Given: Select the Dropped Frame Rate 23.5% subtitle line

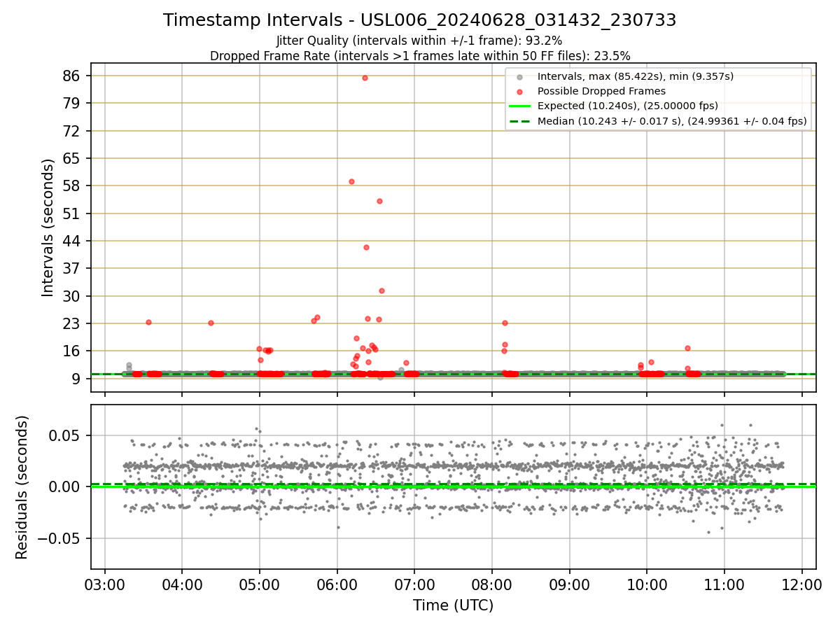Looking at the screenshot, I should click(420, 56).
